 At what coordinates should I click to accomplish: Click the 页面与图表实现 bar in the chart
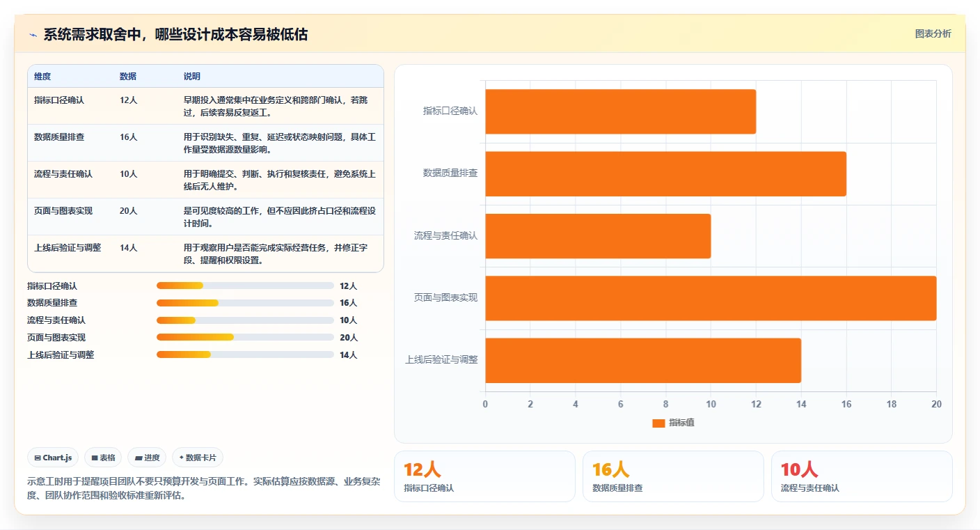(x=711, y=298)
